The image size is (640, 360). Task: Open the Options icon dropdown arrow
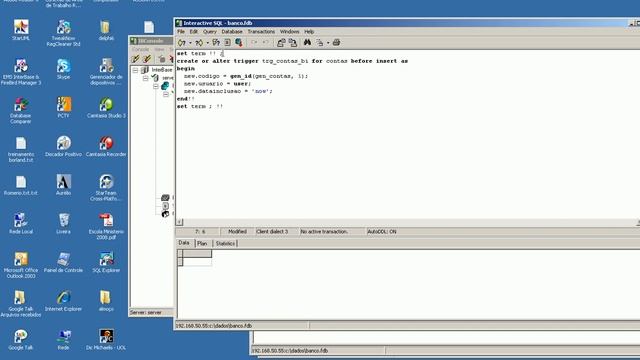tap(328, 43)
